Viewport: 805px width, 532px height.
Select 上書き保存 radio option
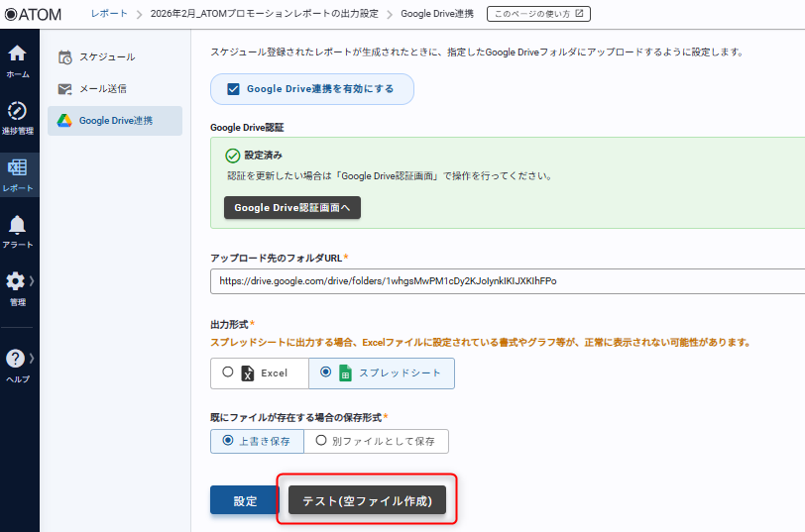pos(228,440)
